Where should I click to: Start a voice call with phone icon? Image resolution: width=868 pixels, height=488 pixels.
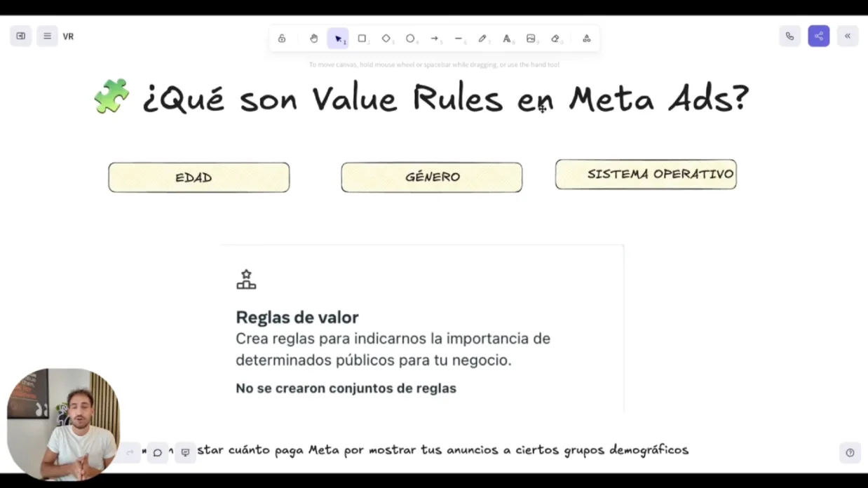[x=789, y=36]
